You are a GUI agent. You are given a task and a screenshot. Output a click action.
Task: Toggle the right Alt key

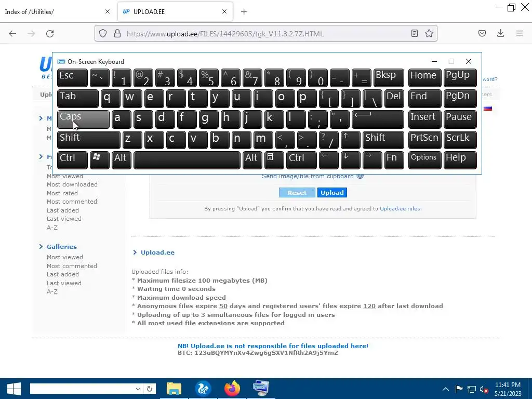[x=252, y=160]
